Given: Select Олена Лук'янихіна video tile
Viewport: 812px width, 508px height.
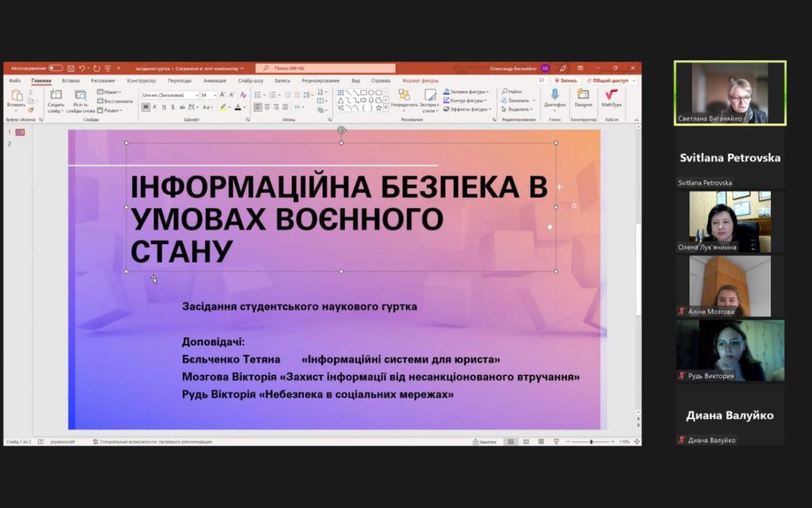Looking at the screenshot, I should [x=730, y=221].
